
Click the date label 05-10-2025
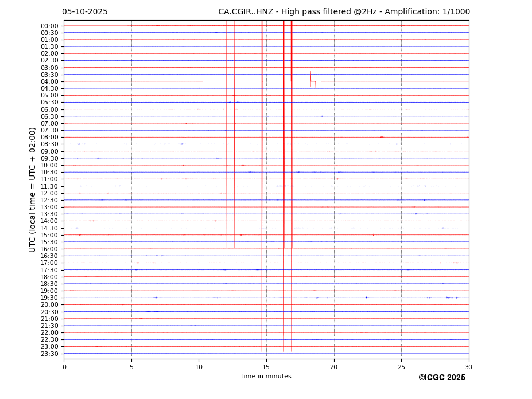(x=84, y=12)
